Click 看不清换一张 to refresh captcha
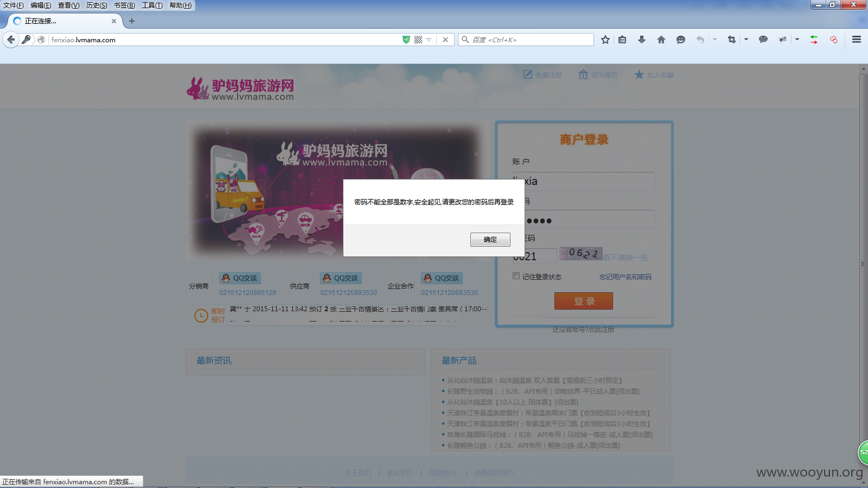The height and width of the screenshot is (488, 868). (626, 258)
